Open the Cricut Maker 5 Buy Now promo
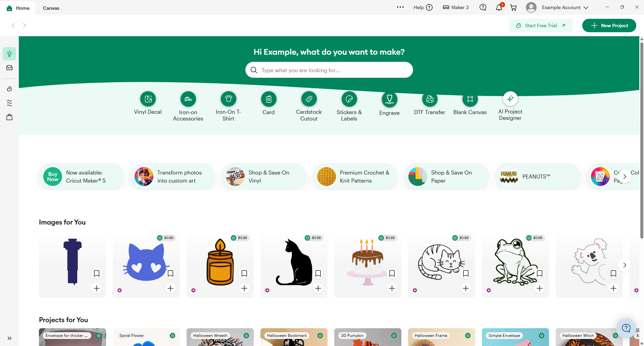Viewport: 644px width, 346px height. [81, 177]
